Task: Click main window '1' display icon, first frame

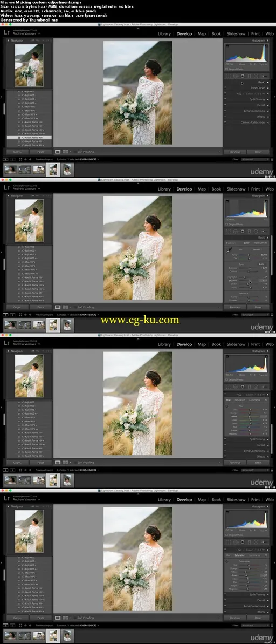Action: [x=6, y=159]
